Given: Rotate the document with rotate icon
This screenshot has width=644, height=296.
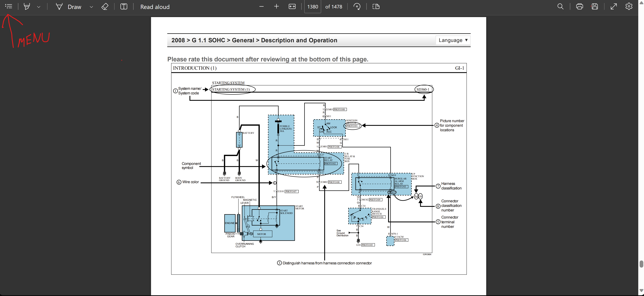Looking at the screenshot, I should pos(357,6).
